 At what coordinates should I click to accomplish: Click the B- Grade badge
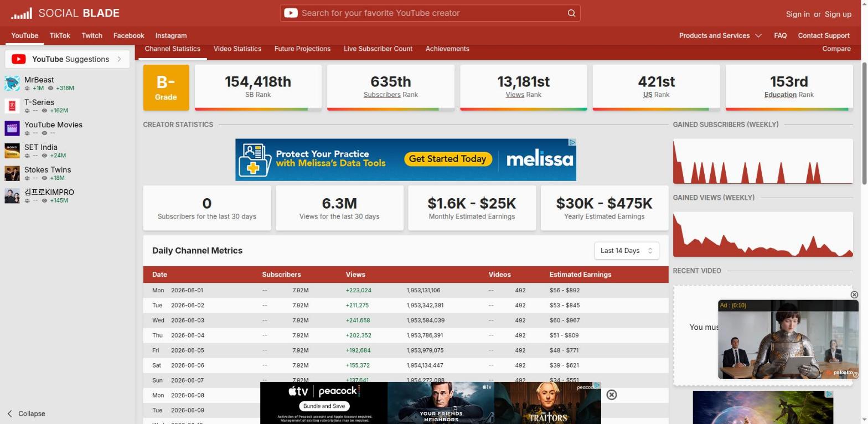tap(166, 87)
